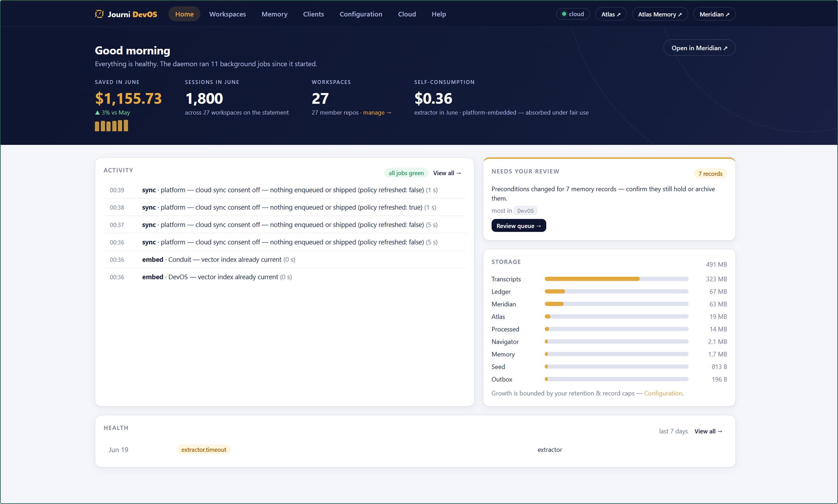Click the Outbox storage size 196 B
This screenshot has width=838, height=504.
[719, 379]
